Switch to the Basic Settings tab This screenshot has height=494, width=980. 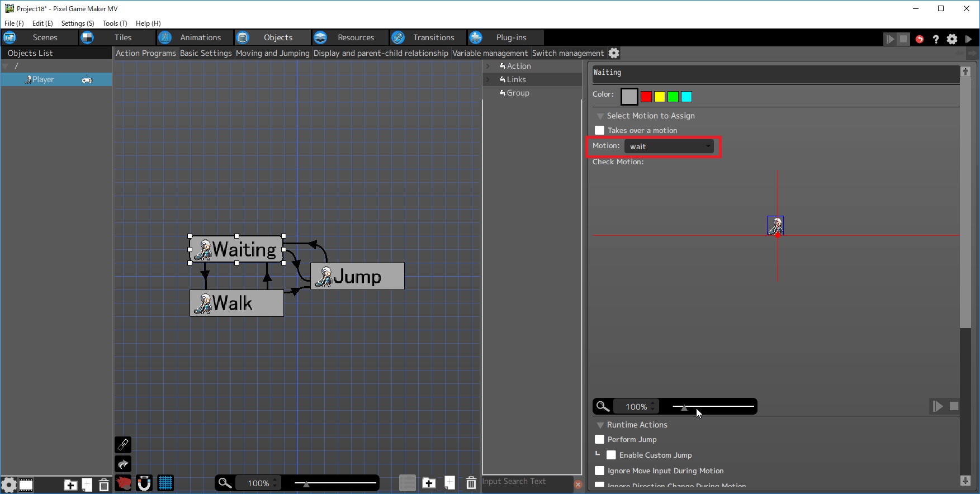[x=206, y=53]
